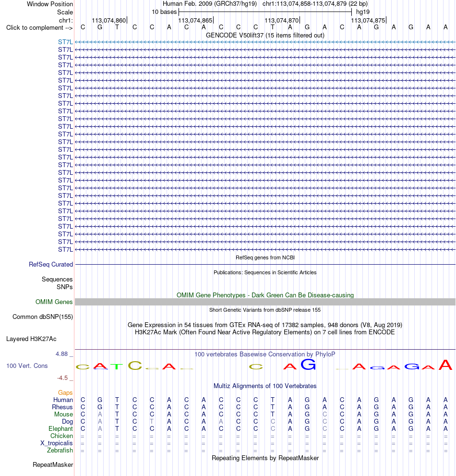Click the "Common dbSNP(155)" track label
This screenshot has width=456, height=476.
coord(43,317)
